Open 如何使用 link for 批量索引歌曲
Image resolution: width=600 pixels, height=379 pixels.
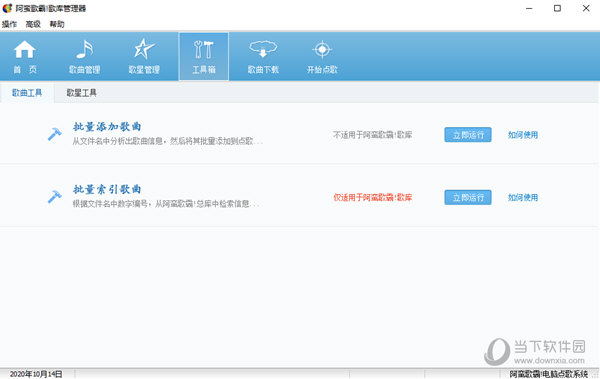(x=523, y=198)
